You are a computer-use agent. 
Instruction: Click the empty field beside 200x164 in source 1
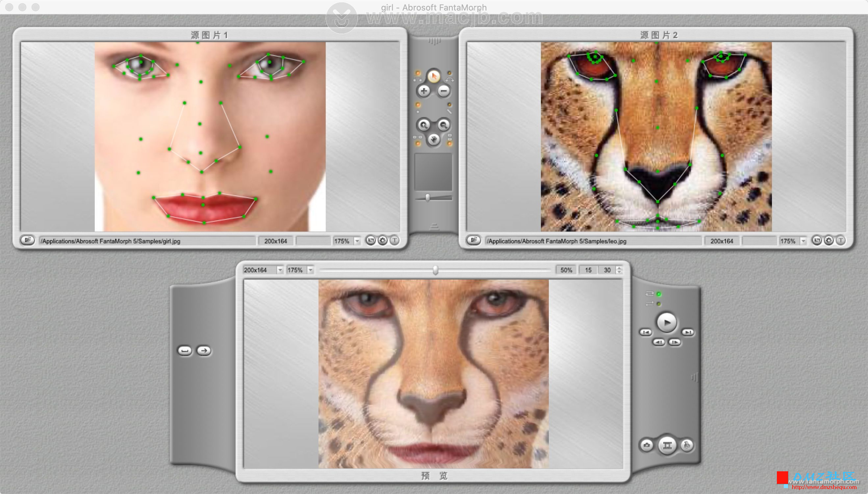(313, 241)
